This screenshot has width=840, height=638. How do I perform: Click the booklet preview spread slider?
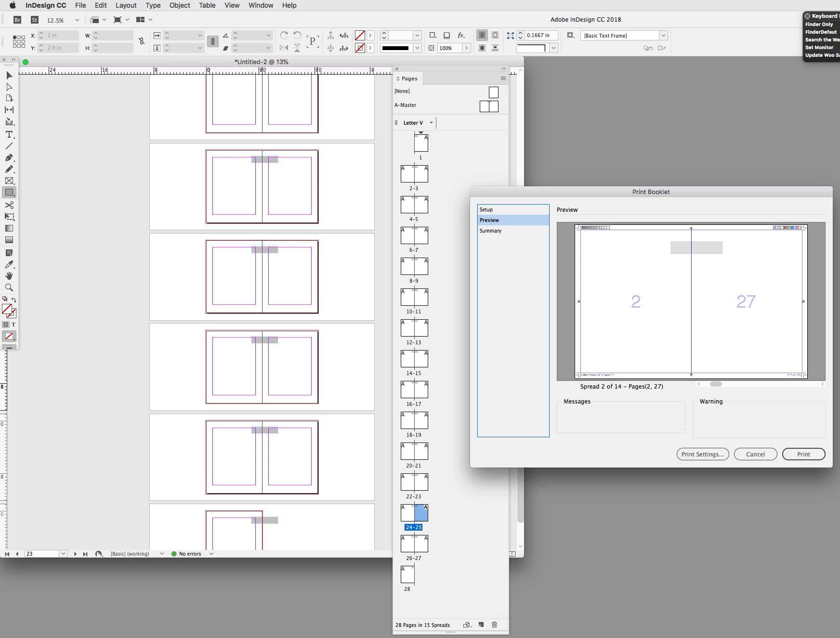[x=716, y=384]
